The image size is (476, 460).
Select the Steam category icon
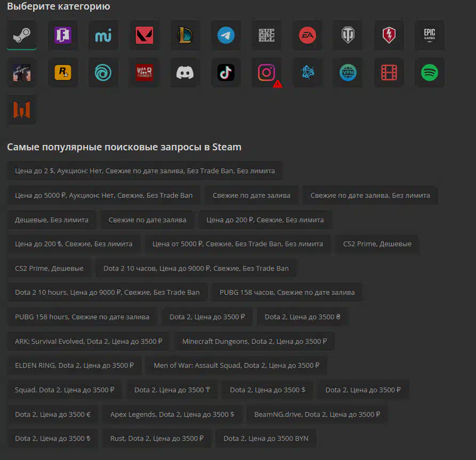coord(22,35)
